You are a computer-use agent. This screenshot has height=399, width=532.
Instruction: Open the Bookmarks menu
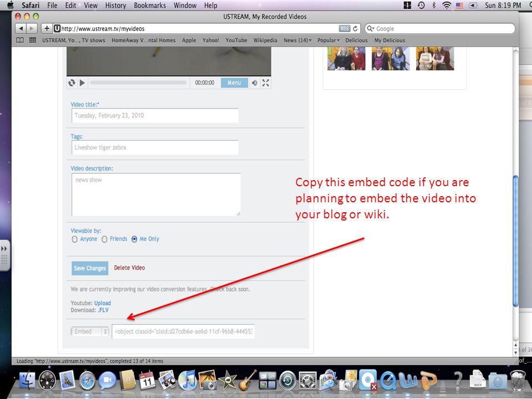pyautogui.click(x=150, y=6)
